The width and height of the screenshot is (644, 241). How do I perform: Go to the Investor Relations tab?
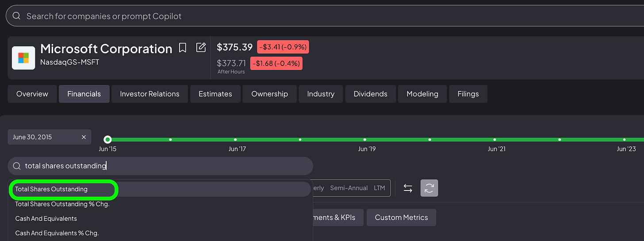[150, 94]
